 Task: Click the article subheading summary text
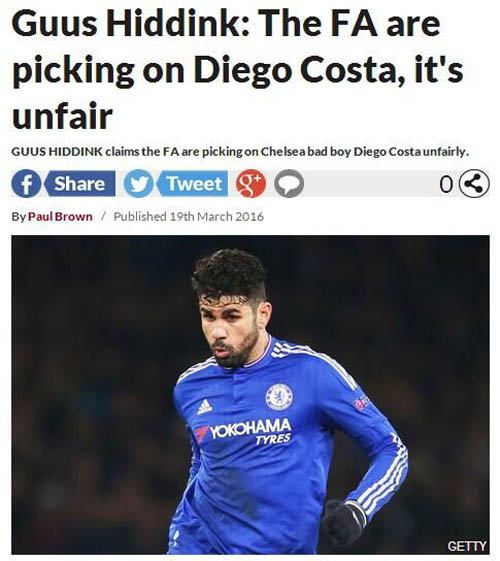240,152
